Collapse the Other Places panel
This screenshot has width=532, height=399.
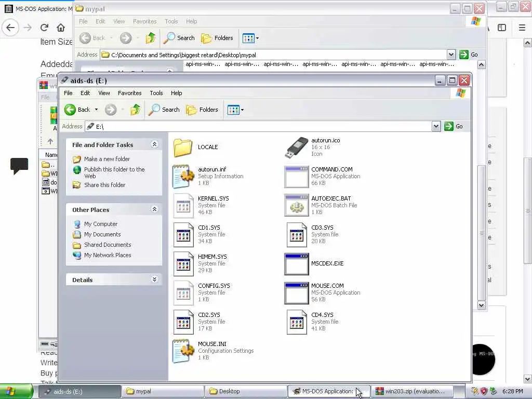[154, 209]
